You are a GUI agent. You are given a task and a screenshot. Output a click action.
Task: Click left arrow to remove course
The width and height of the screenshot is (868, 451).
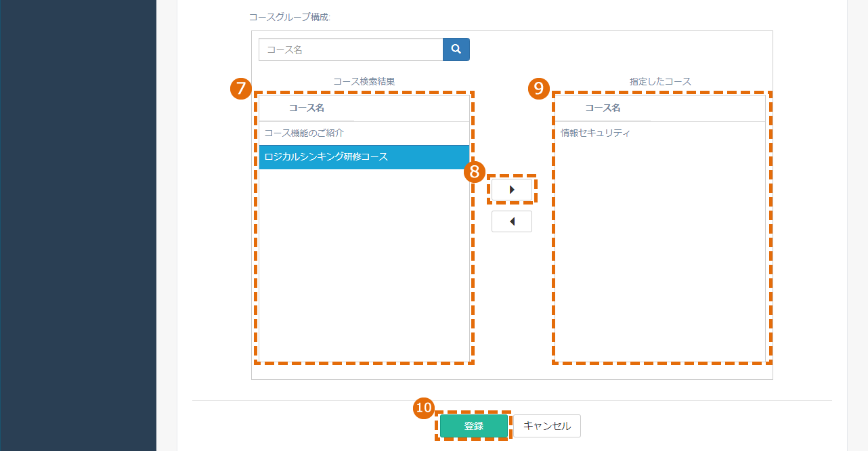point(512,221)
